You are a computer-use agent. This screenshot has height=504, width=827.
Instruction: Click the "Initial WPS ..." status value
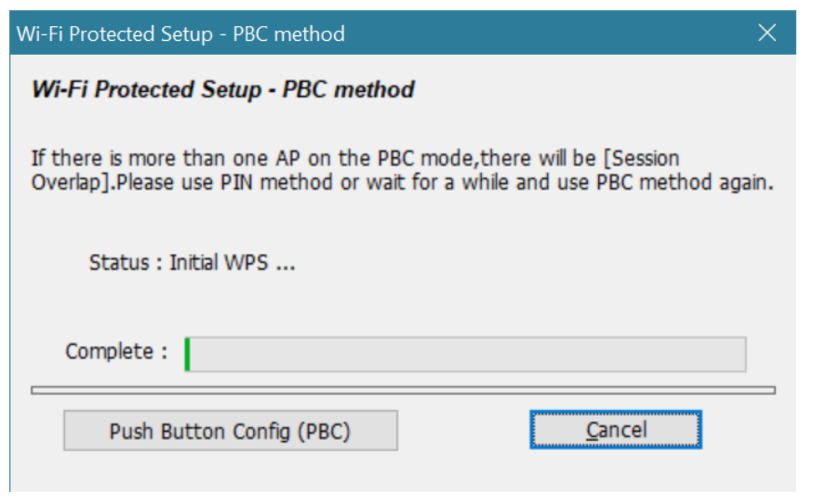pos(232,263)
